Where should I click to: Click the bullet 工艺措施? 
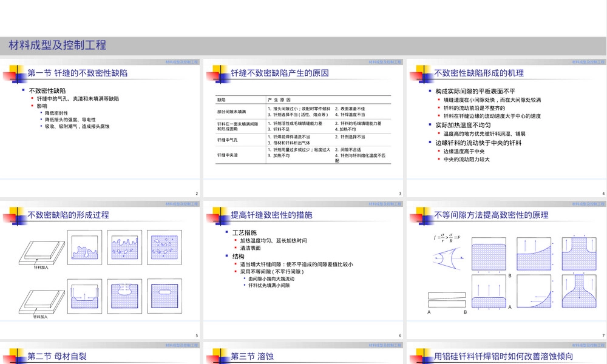244,232
